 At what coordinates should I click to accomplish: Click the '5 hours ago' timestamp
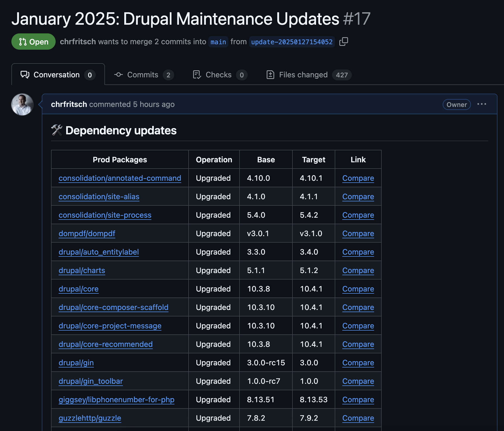[154, 104]
